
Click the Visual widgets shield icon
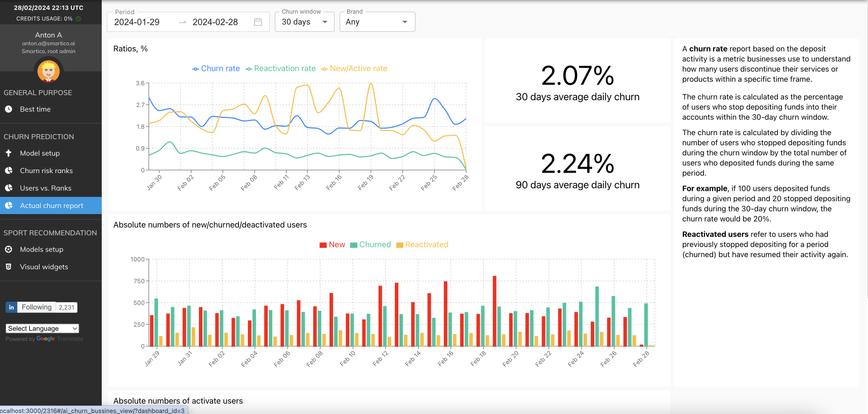[9, 267]
